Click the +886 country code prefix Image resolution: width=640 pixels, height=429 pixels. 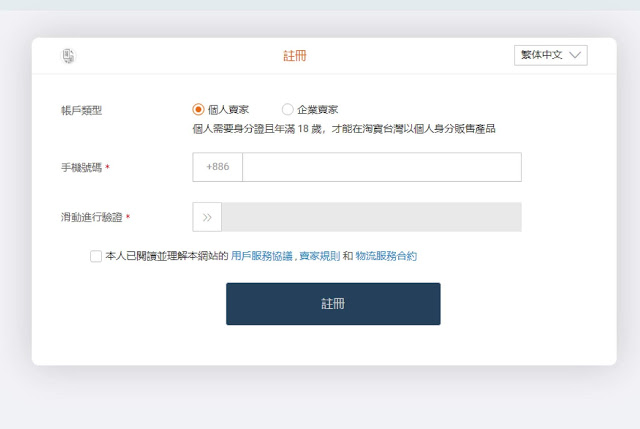218,167
